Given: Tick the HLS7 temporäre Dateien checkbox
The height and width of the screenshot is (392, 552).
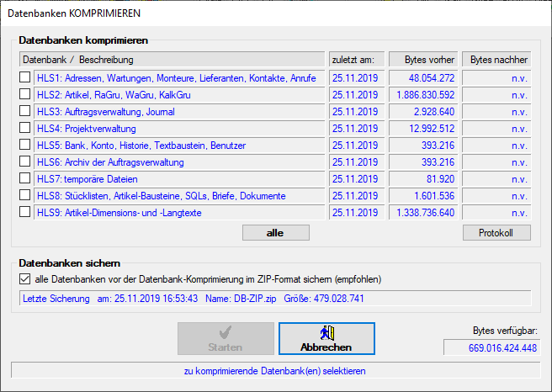Looking at the screenshot, I should pos(25,179).
